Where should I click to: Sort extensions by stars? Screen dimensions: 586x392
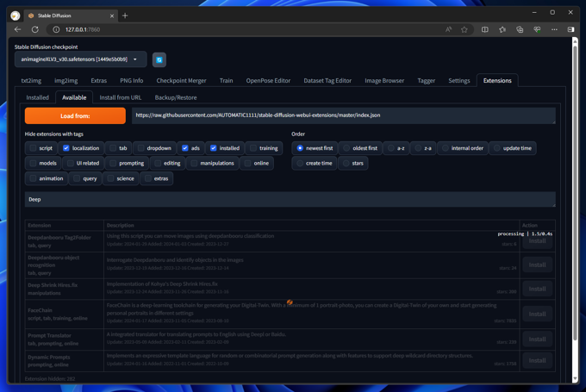click(346, 164)
